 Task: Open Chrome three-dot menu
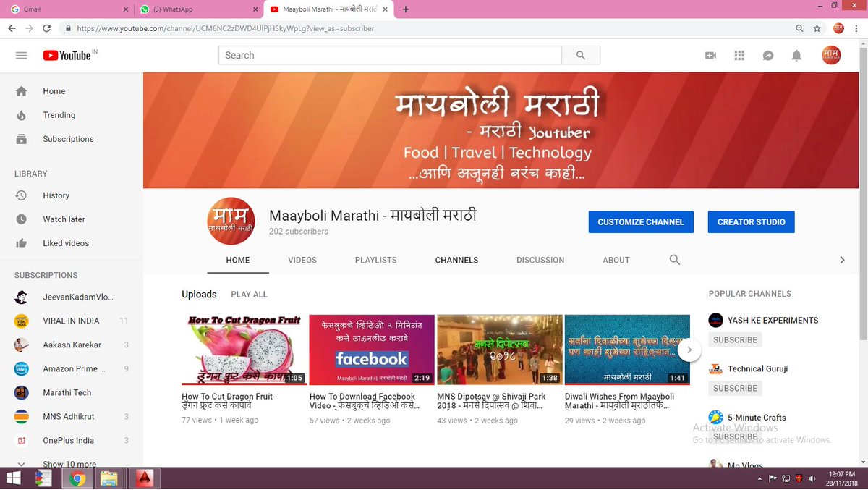(x=858, y=28)
